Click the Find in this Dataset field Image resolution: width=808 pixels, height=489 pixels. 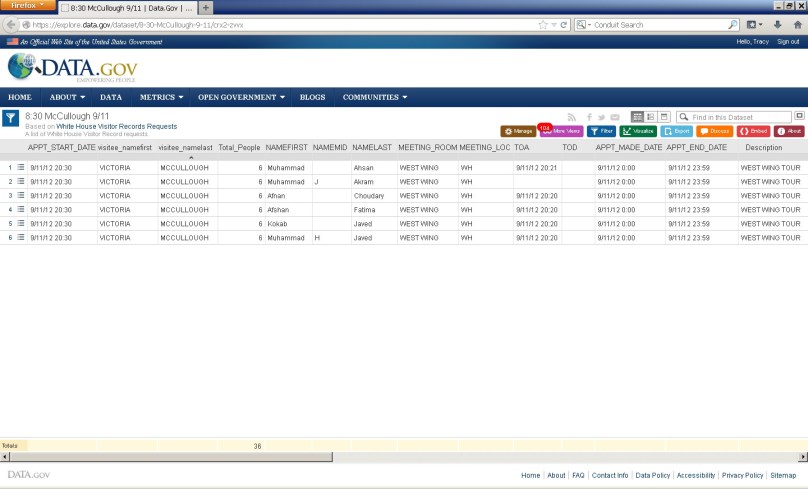(x=735, y=117)
